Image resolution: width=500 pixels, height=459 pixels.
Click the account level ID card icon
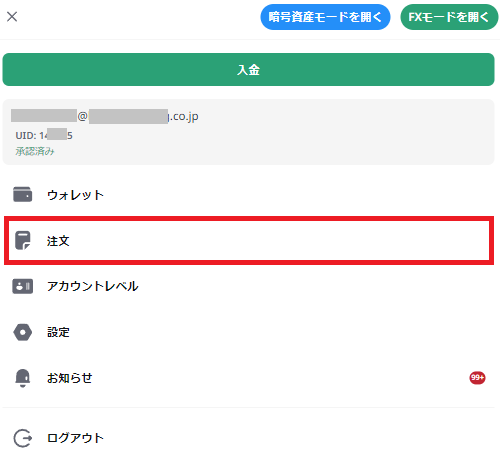click(x=22, y=286)
